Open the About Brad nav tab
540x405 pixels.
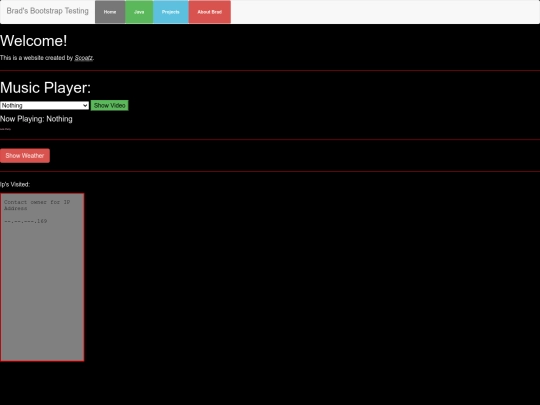click(210, 12)
